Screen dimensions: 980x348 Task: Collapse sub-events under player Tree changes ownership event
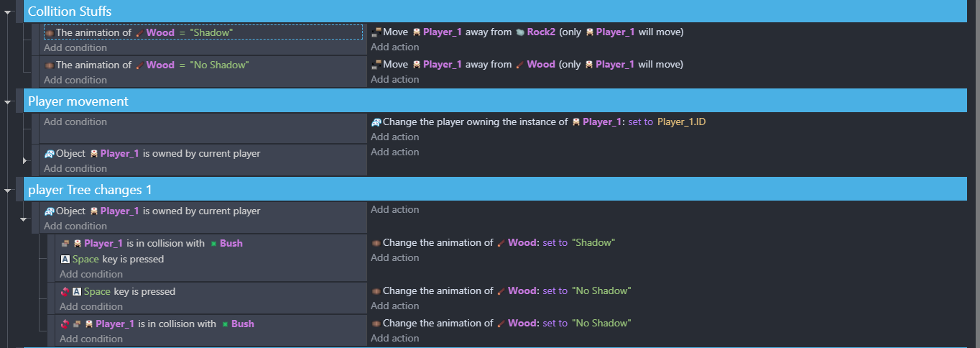click(x=24, y=219)
